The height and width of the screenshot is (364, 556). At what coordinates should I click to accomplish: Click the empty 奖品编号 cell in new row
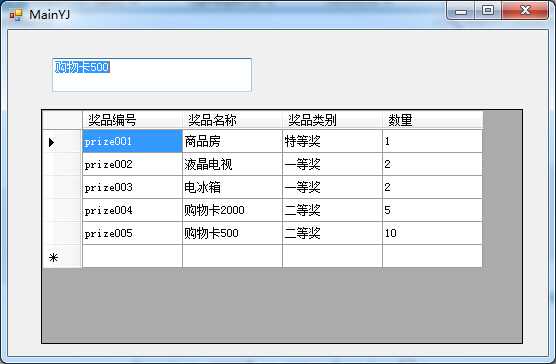[132, 256]
